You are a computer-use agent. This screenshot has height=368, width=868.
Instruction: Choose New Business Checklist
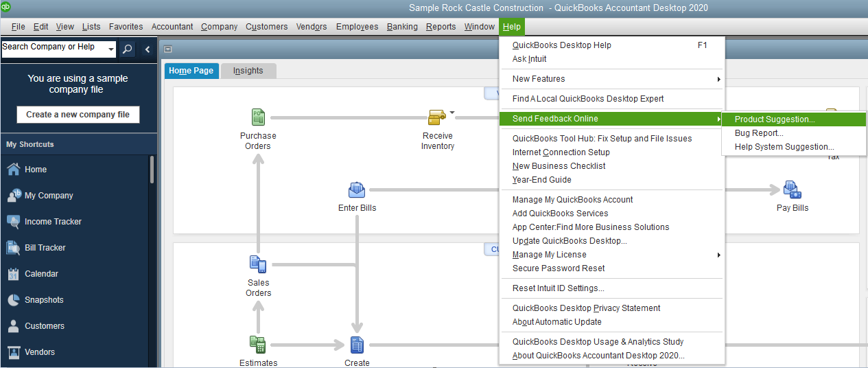pos(612,166)
